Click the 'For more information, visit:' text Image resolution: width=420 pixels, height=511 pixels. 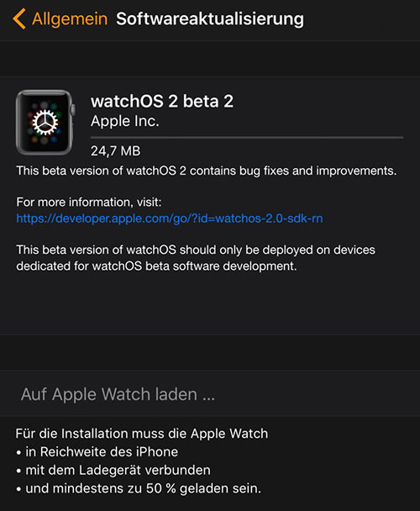click(89, 203)
